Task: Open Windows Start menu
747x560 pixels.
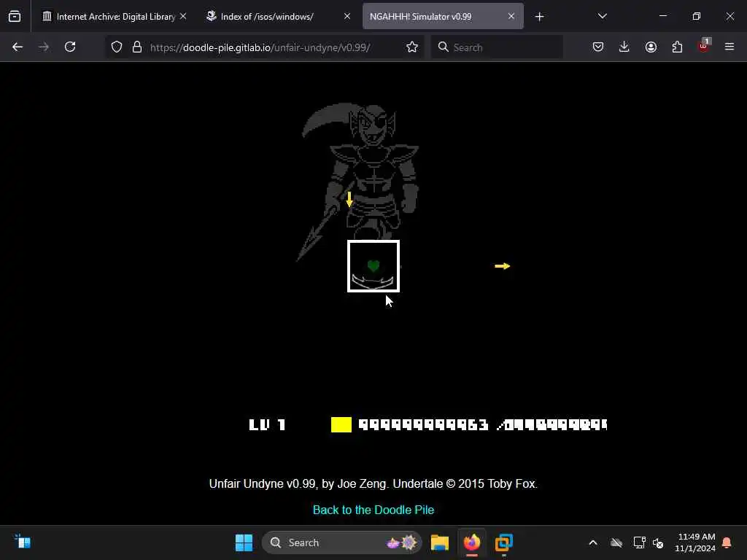Action: 244,542
